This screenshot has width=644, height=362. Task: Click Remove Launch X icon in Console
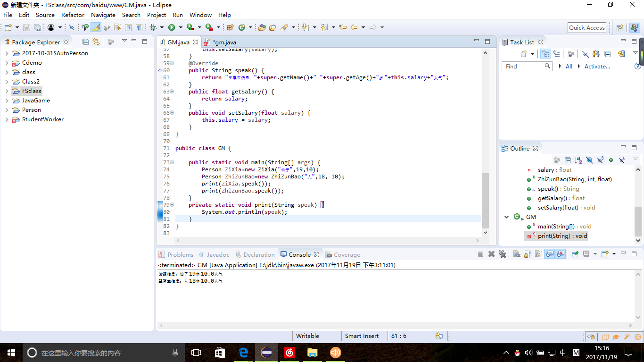point(491,254)
